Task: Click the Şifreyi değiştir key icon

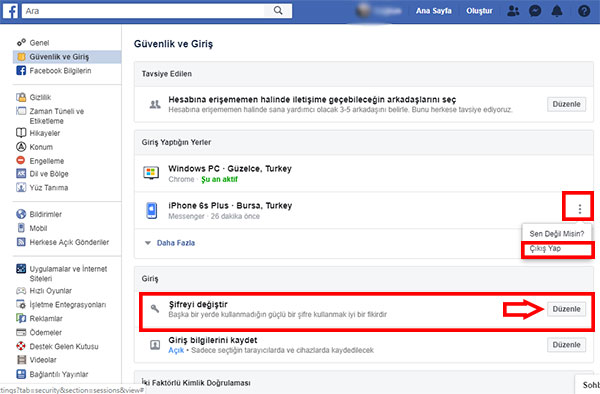Action: [155, 308]
